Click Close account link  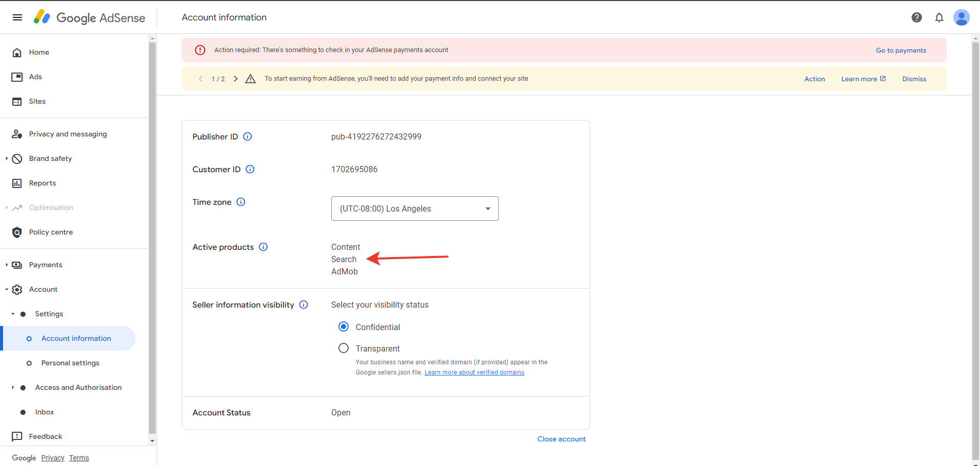pos(561,439)
